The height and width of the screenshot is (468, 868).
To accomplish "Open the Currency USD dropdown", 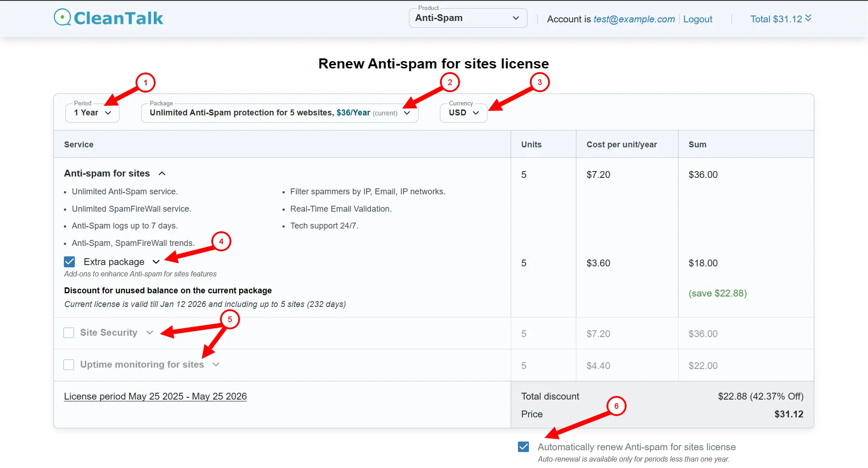I will tap(463, 113).
